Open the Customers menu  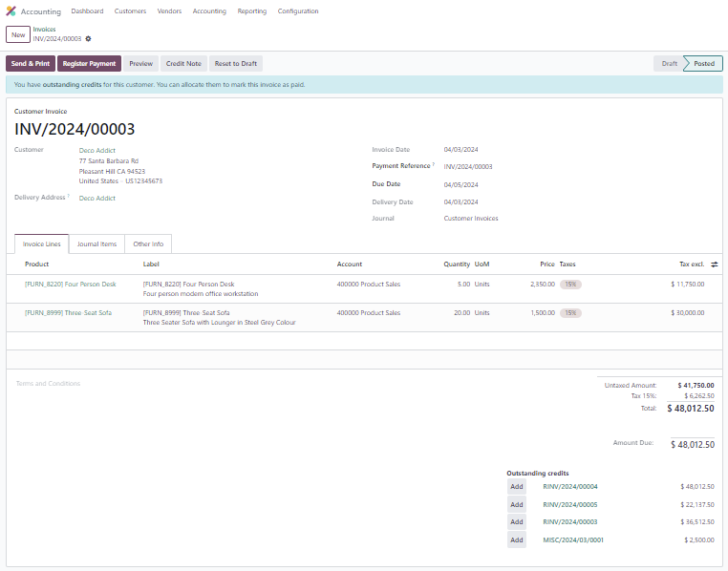(130, 11)
